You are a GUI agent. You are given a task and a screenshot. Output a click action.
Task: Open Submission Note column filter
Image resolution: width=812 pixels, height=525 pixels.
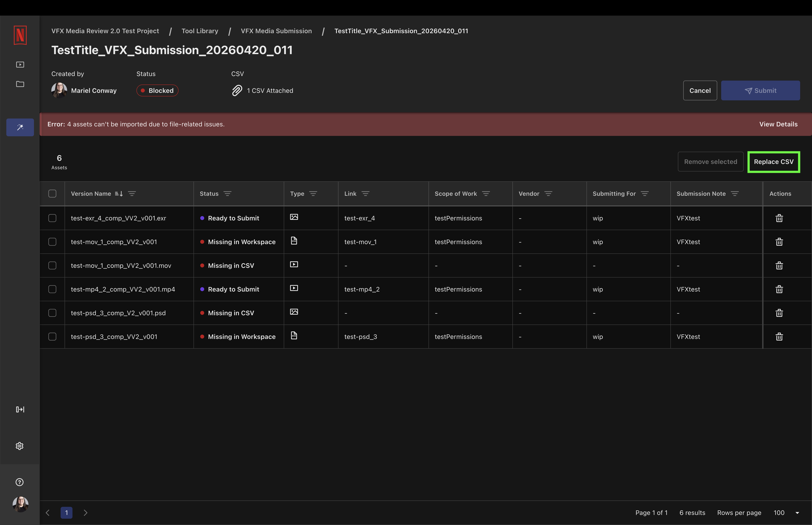click(735, 194)
